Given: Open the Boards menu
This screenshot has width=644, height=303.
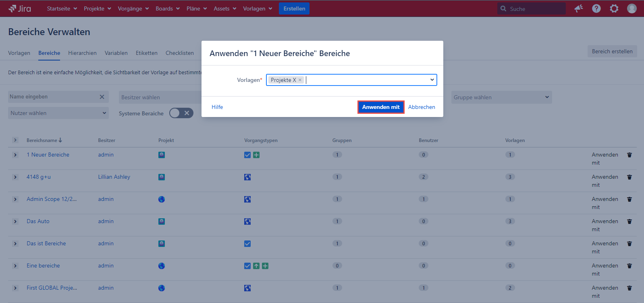Looking at the screenshot, I should click(168, 8).
